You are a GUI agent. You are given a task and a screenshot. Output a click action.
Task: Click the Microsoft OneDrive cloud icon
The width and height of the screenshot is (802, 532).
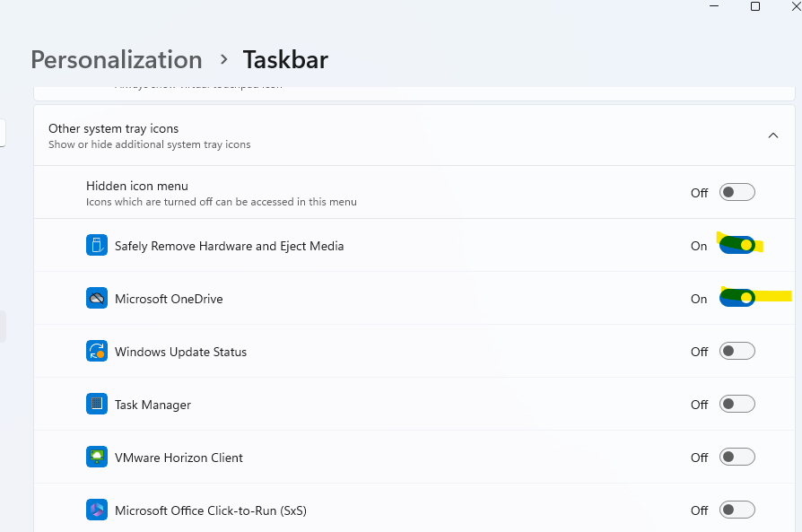pyautogui.click(x=97, y=299)
